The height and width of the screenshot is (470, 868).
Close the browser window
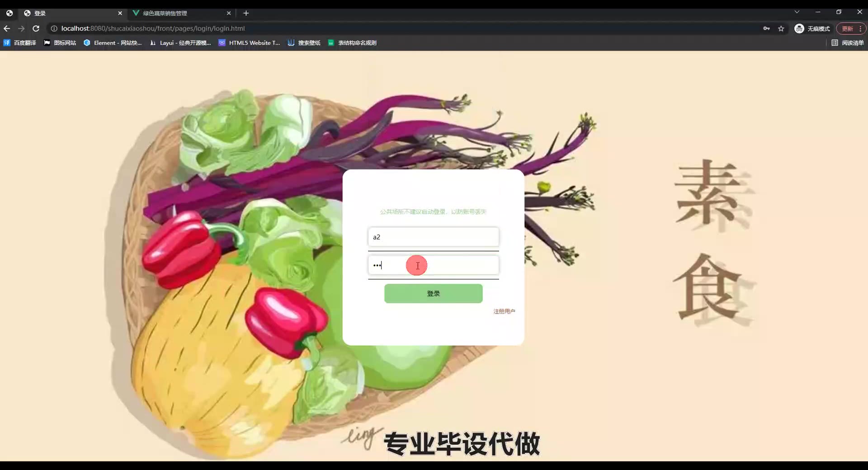point(859,12)
